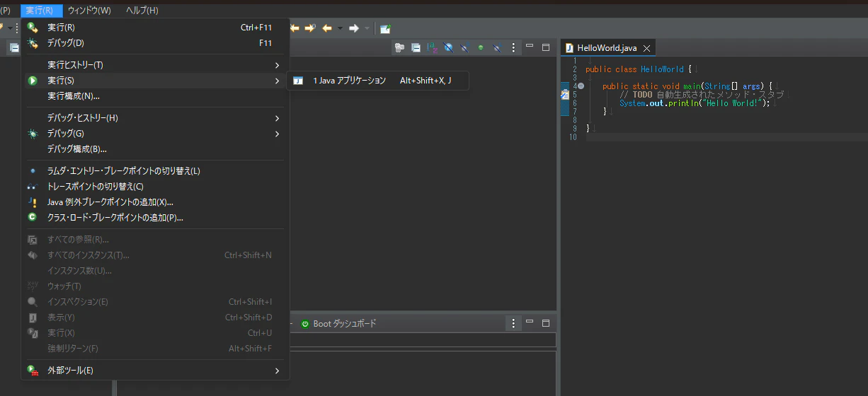Click the external tools icon beside 外部ツール(E)
This screenshot has height=396, width=868.
(x=33, y=371)
